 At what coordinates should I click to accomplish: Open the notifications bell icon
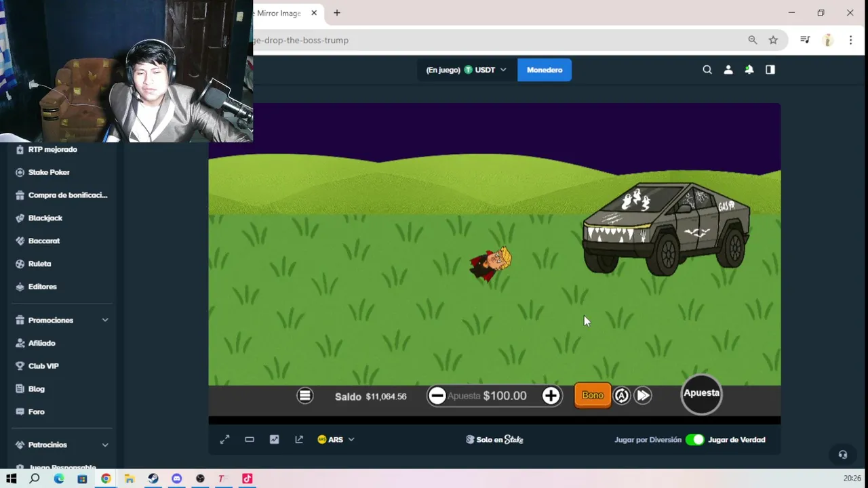749,70
